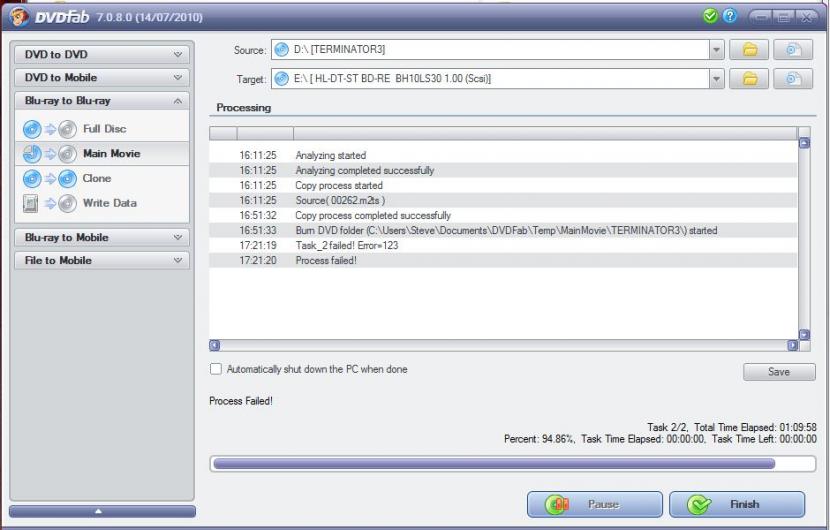The height and width of the screenshot is (530, 830).
Task: Click the Source disc image icon
Action: tap(793, 50)
